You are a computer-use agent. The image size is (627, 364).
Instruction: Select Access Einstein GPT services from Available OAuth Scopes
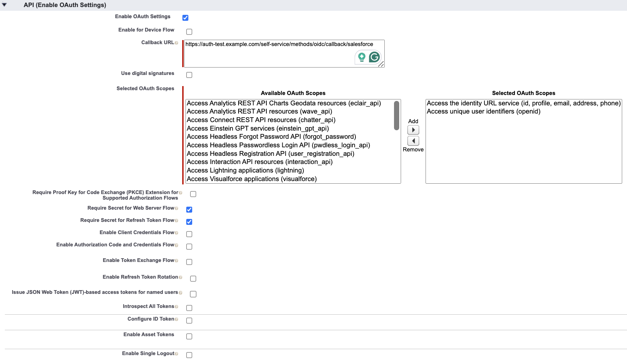click(x=257, y=128)
